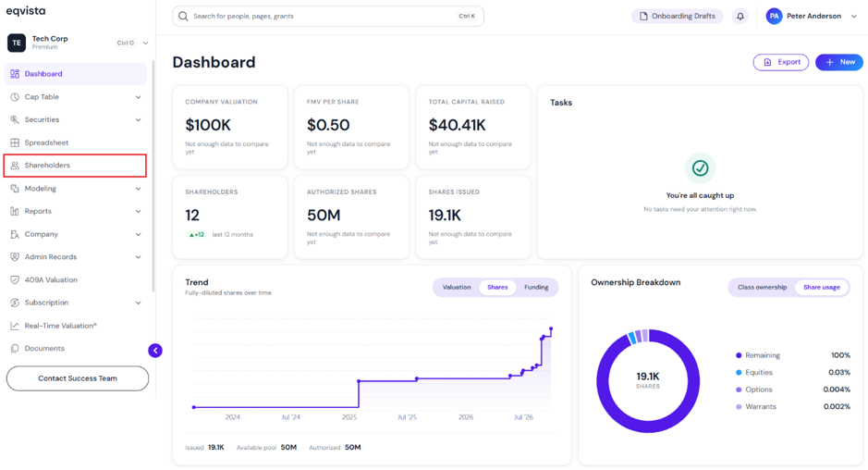Click the Onboarding Drafts document icon
The image size is (868, 470).
click(x=643, y=16)
